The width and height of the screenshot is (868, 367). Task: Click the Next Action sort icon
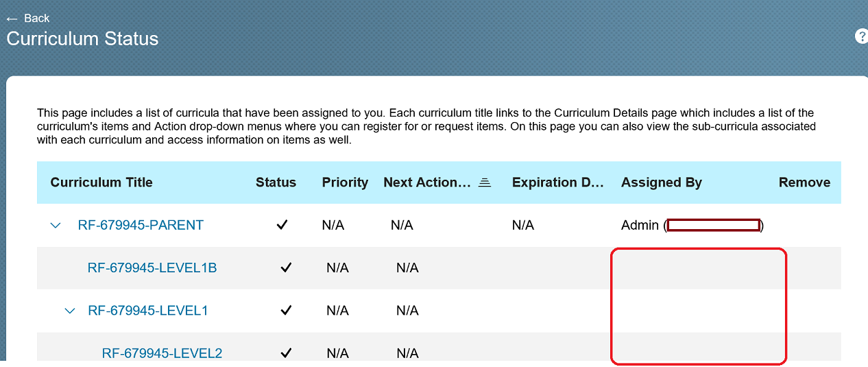pyautogui.click(x=485, y=182)
